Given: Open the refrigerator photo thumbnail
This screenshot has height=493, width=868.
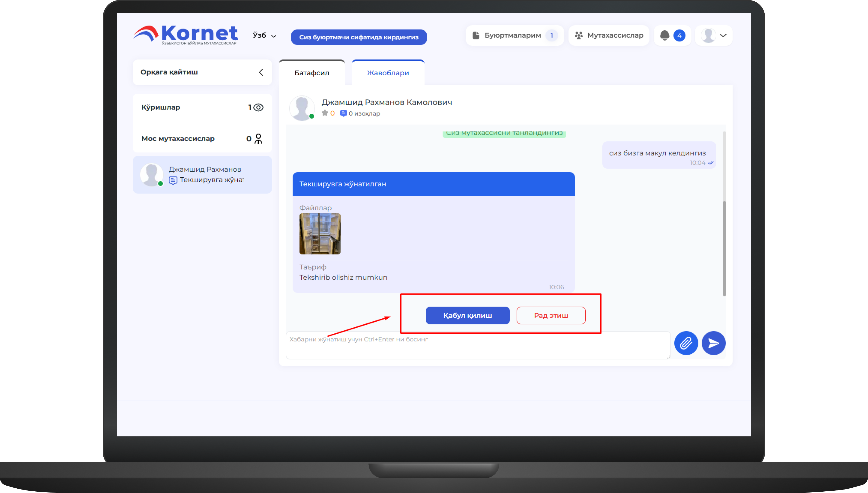Looking at the screenshot, I should (319, 234).
